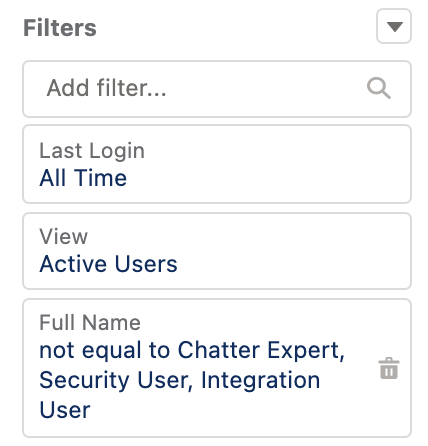Click the View field label

coord(64,237)
